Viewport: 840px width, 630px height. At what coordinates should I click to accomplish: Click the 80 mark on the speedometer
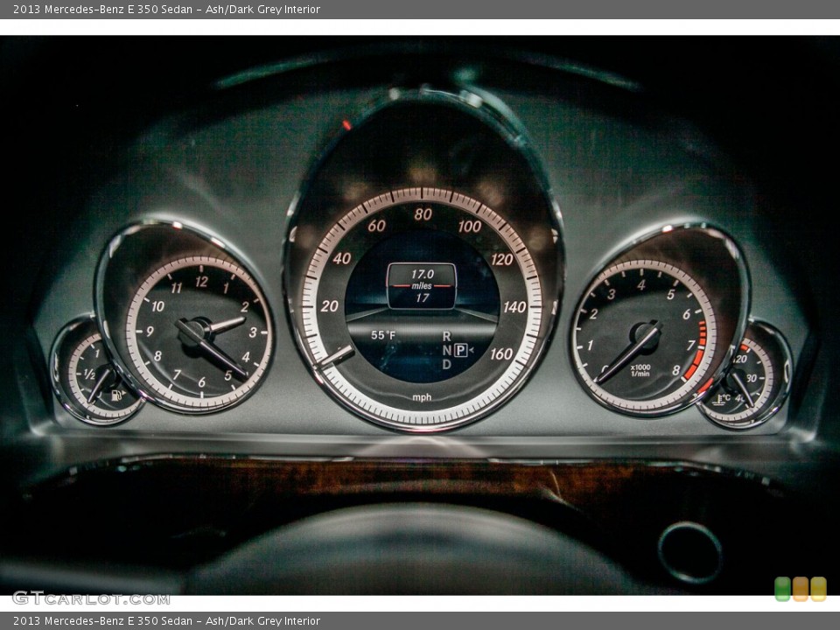pyautogui.click(x=423, y=214)
